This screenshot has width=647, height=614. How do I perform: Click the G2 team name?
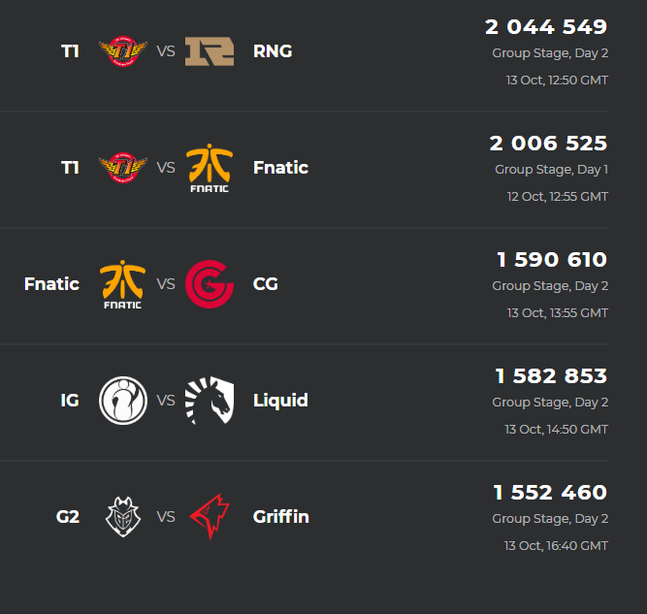67,517
